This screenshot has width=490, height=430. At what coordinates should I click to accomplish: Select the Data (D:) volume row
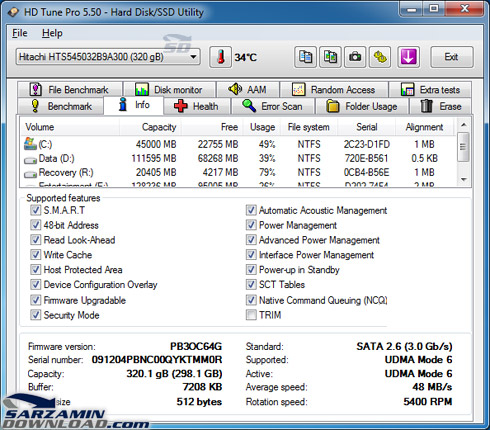(x=238, y=158)
